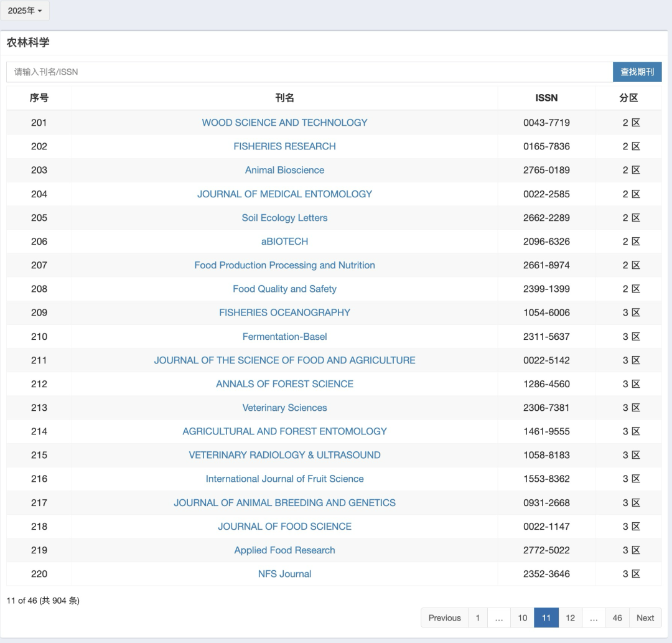Click the 刊名 column header
The image size is (672, 643).
tap(284, 98)
